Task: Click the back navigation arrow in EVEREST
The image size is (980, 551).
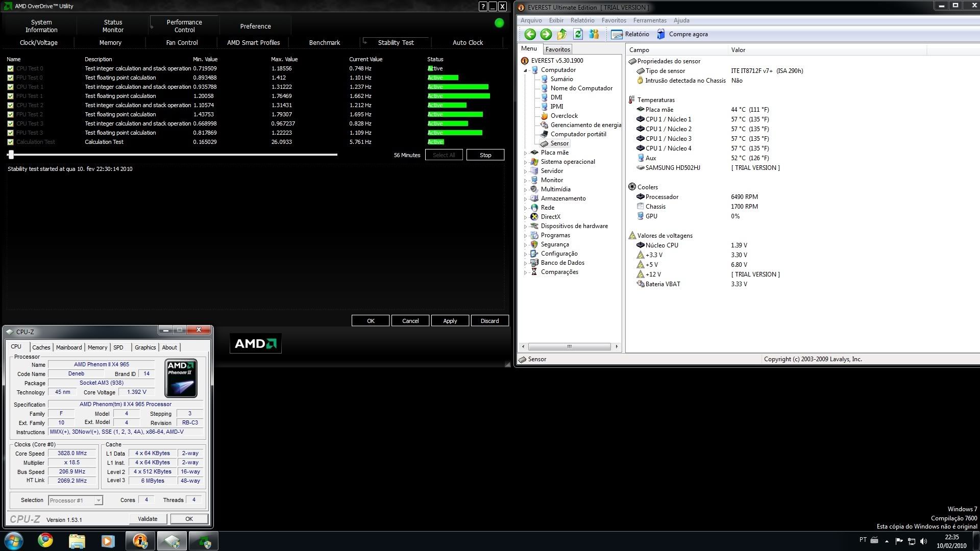Action: click(x=529, y=34)
